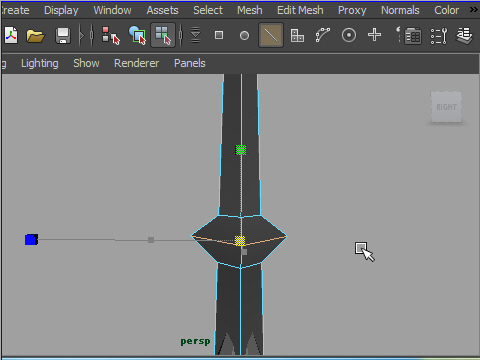Show the Attribute Editor panel icon

413,36
